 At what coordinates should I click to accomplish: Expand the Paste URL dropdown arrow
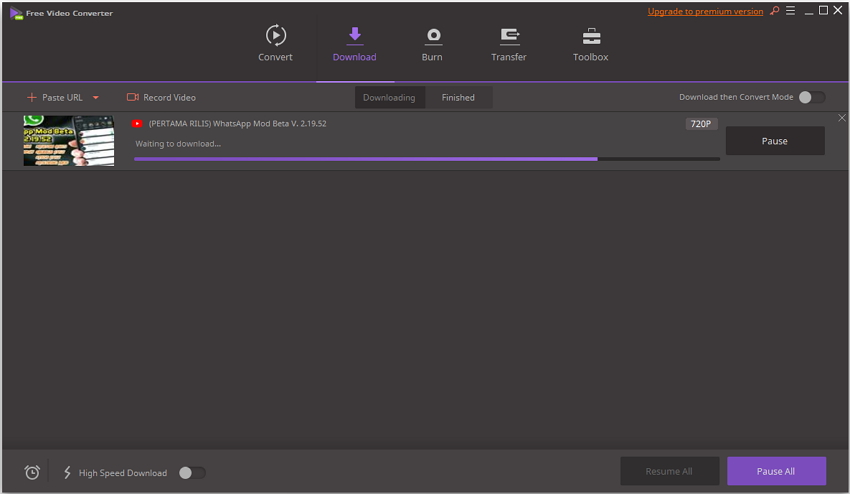click(96, 98)
